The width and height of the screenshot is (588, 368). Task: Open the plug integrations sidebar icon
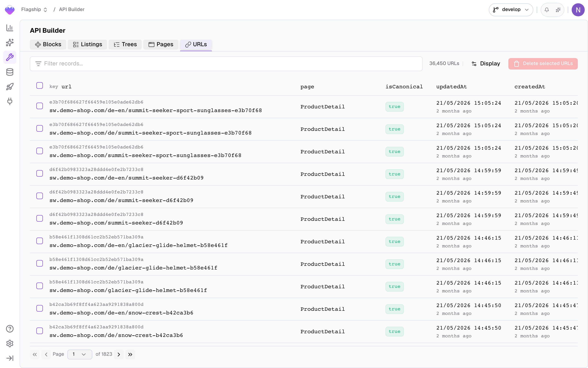[10, 101]
